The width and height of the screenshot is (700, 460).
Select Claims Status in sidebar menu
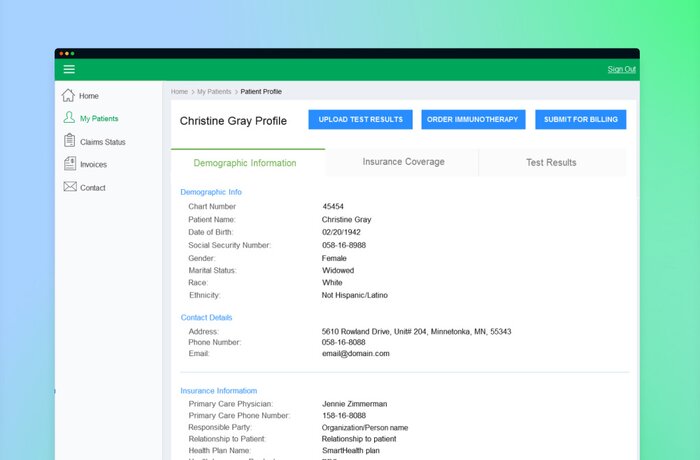102,142
